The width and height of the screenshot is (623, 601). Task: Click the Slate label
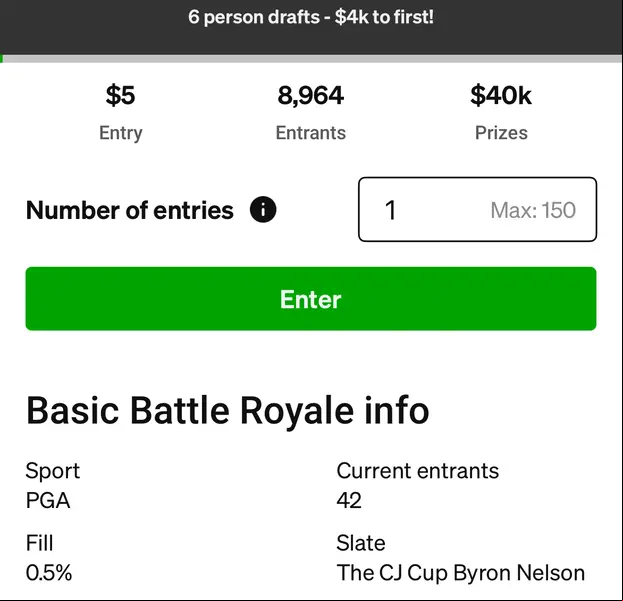(361, 543)
